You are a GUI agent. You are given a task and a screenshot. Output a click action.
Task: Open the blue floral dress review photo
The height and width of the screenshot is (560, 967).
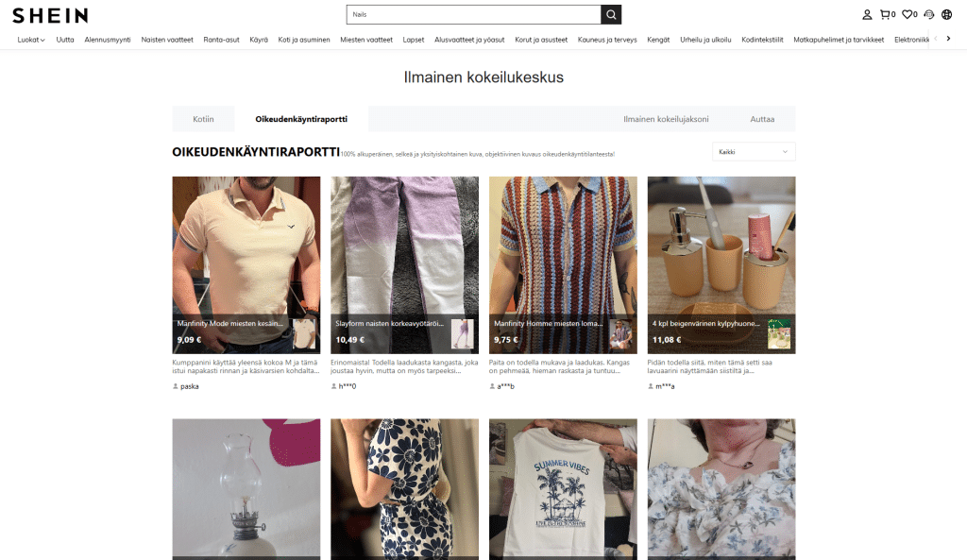[404, 489]
